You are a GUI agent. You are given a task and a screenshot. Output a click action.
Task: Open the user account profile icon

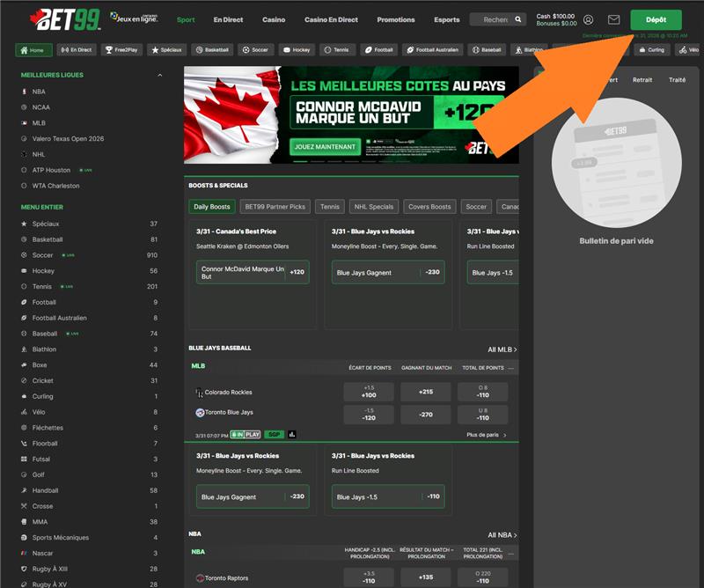pos(588,19)
